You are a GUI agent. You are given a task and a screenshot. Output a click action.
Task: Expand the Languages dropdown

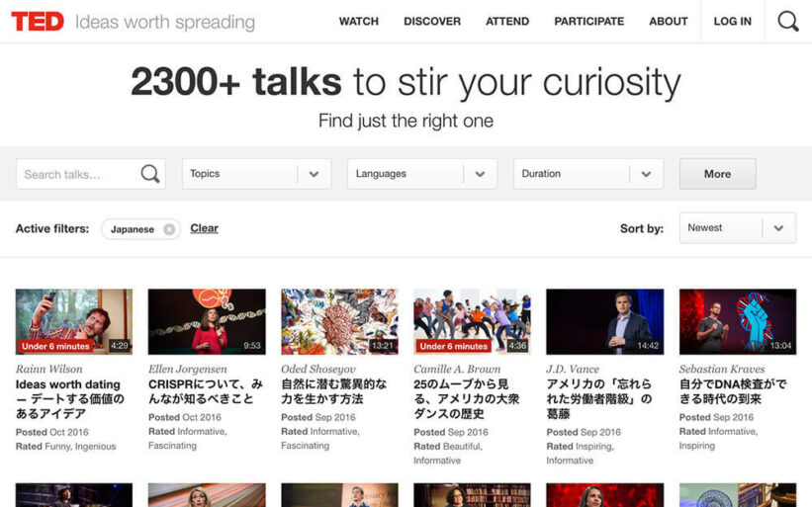click(x=422, y=174)
